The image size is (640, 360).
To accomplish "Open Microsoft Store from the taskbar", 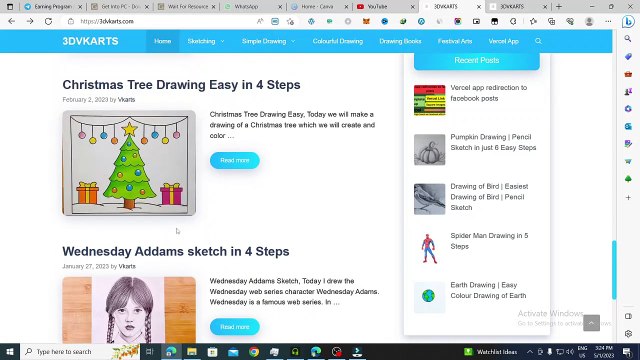I will click(212, 351).
